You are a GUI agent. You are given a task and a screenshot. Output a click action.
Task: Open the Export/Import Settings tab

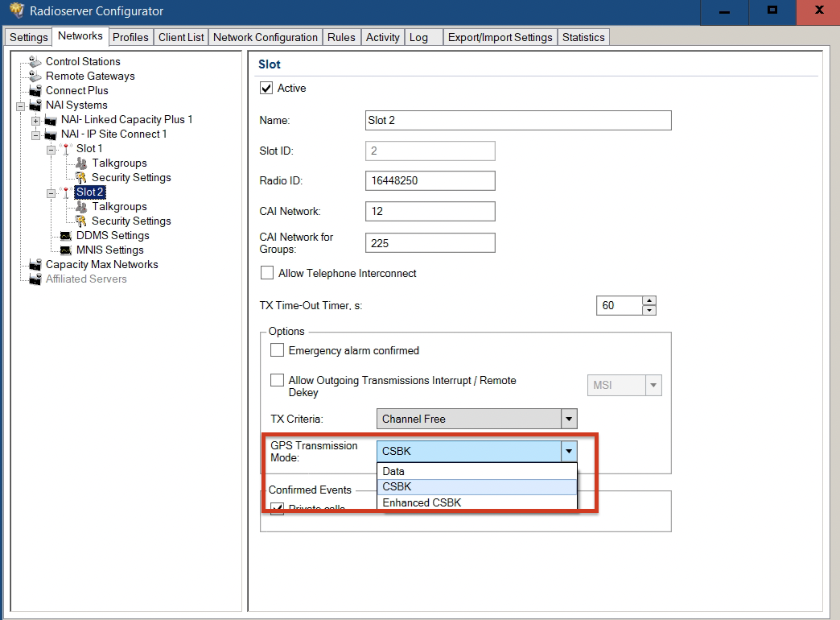pyautogui.click(x=500, y=38)
